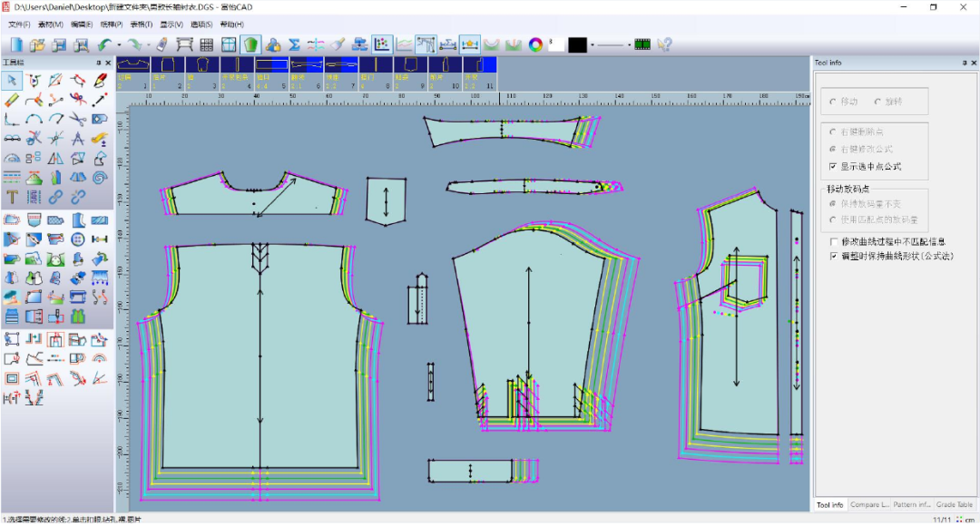Open the black color dropdown arrow
Viewport: 980px width, 526px height.
tap(592, 45)
